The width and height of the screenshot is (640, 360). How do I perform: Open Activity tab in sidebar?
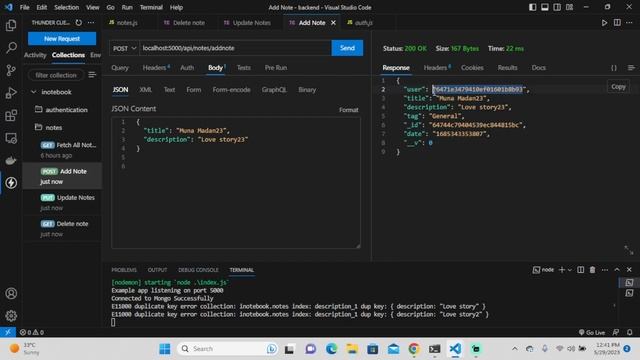[35, 55]
